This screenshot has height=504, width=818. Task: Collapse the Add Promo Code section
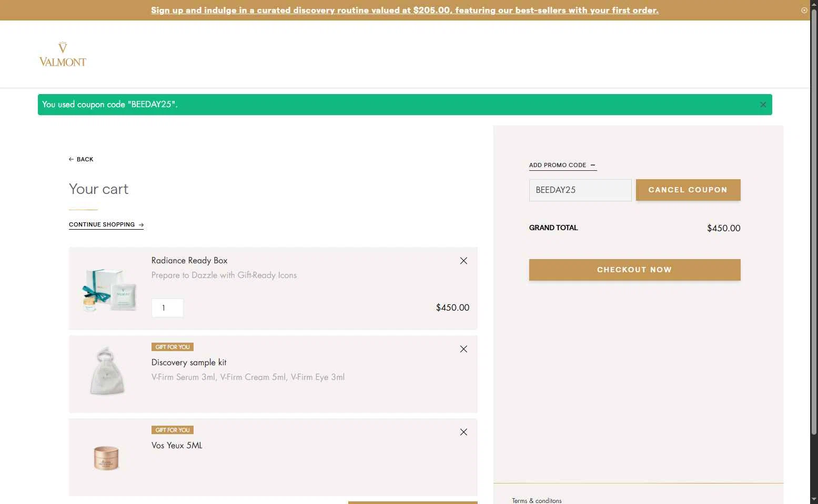point(563,165)
